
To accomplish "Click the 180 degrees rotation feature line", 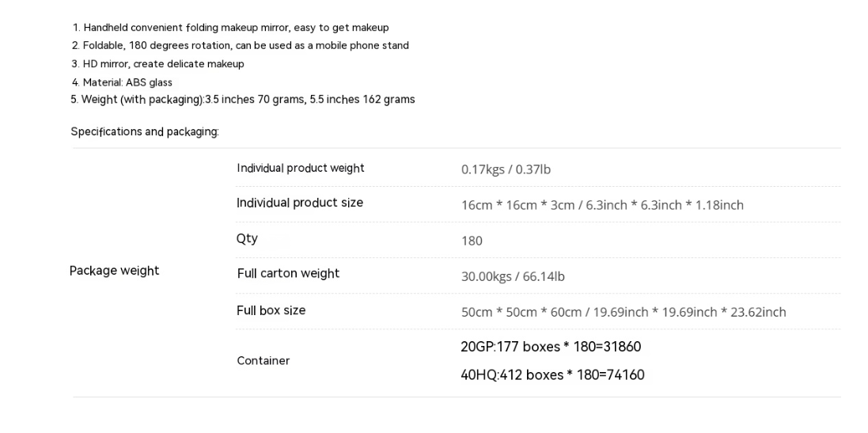I will coord(246,46).
